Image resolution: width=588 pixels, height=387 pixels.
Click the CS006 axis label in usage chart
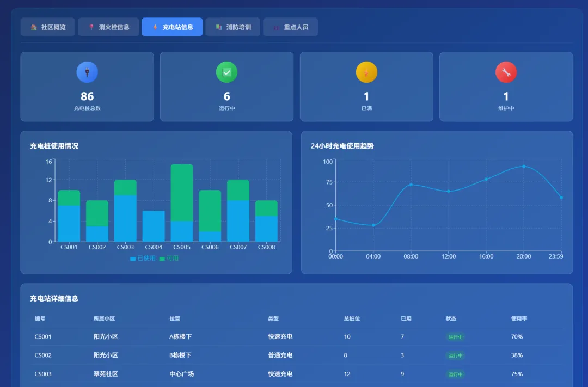point(210,247)
